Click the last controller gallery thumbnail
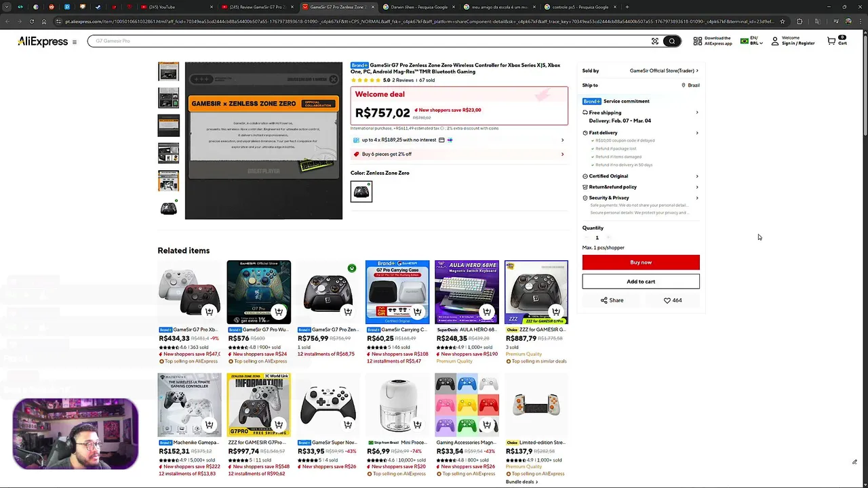 169,209
